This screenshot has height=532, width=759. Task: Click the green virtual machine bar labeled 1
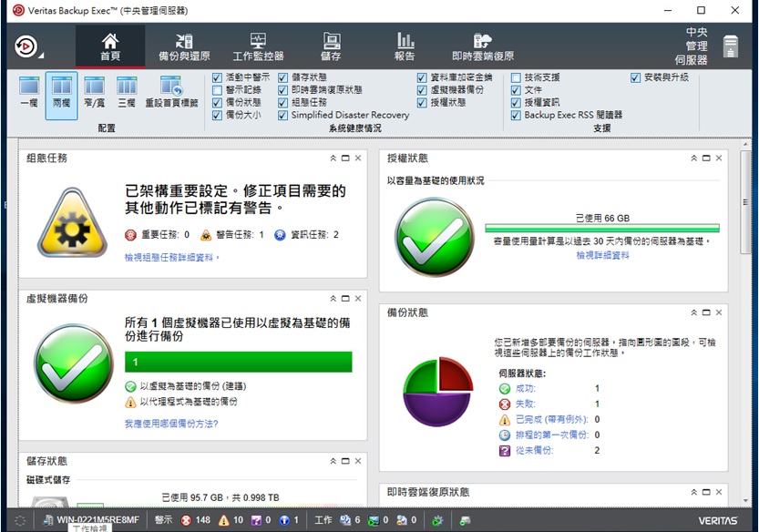[x=238, y=362]
